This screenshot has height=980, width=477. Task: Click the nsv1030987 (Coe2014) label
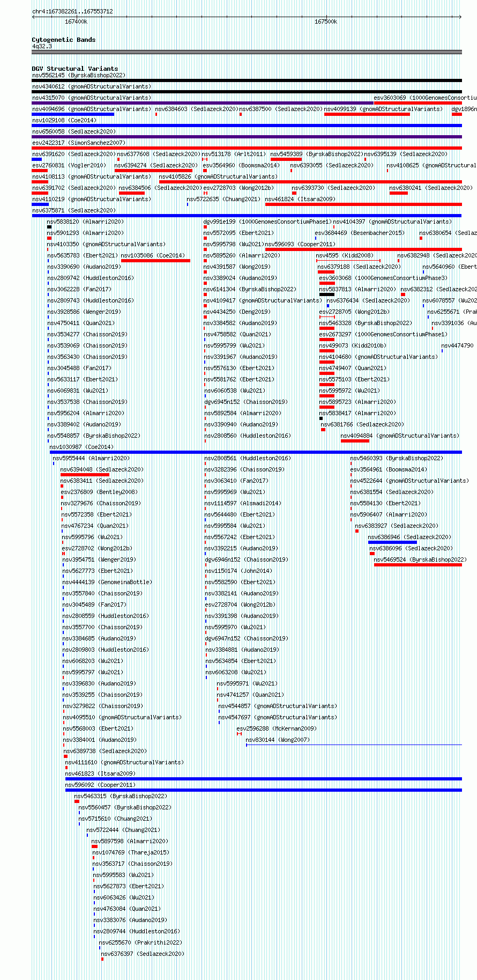click(x=81, y=447)
